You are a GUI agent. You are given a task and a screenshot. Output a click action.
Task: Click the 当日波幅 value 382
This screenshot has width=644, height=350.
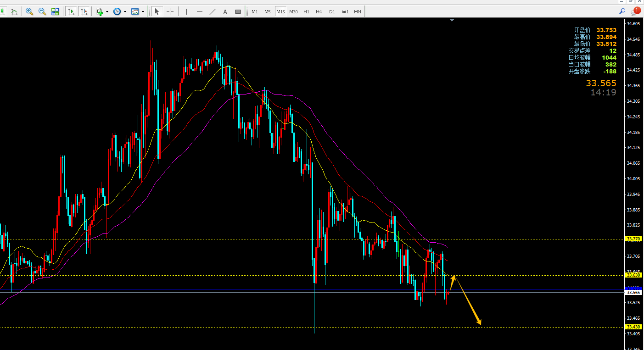coord(611,64)
